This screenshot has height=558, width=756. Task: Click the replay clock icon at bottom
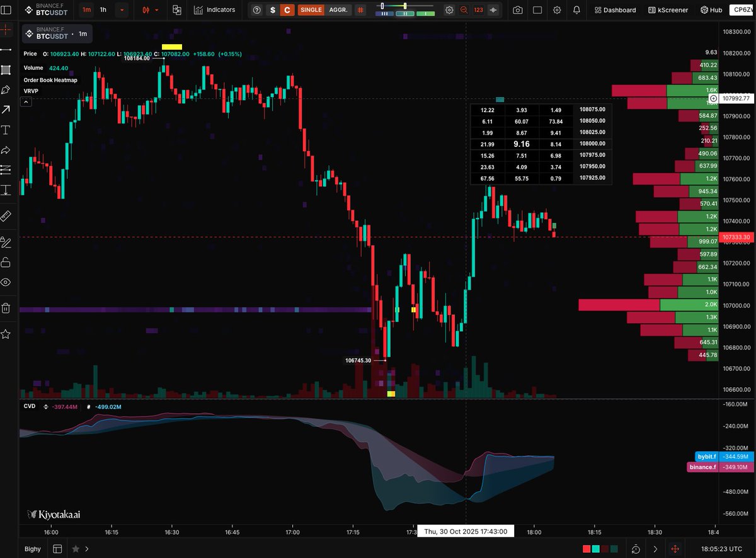point(636,549)
